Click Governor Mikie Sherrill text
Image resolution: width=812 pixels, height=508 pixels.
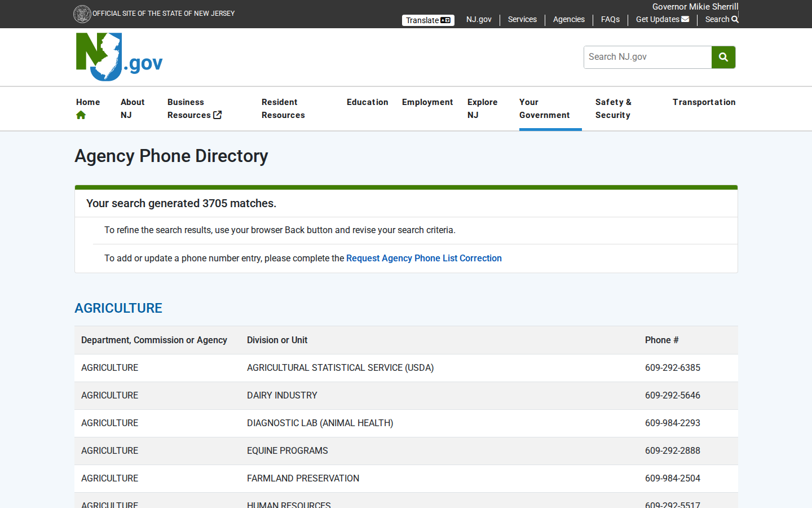[695, 7]
